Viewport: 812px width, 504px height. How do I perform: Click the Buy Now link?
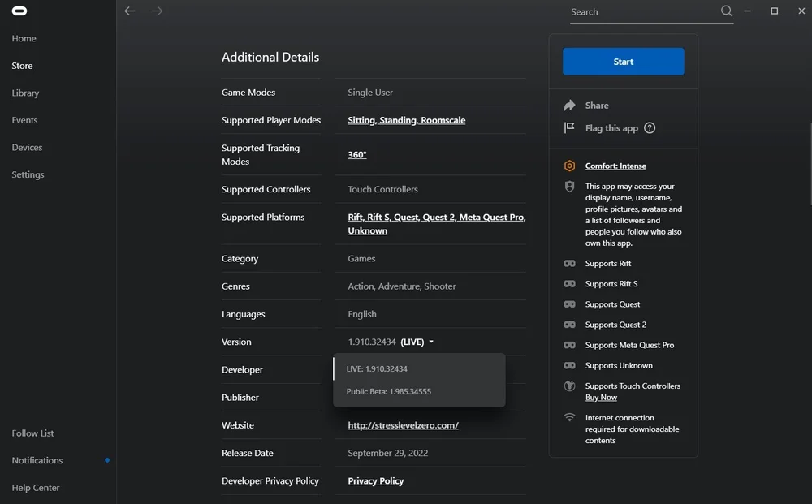point(601,398)
